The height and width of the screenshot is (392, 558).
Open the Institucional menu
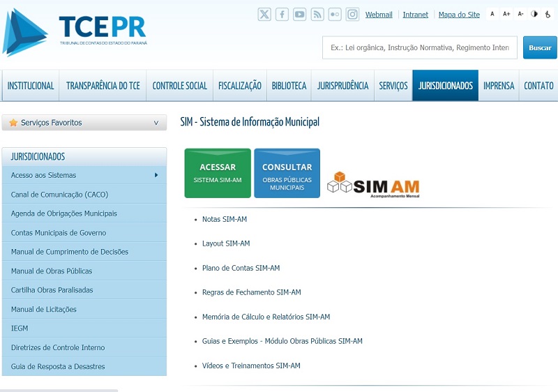[x=31, y=86]
